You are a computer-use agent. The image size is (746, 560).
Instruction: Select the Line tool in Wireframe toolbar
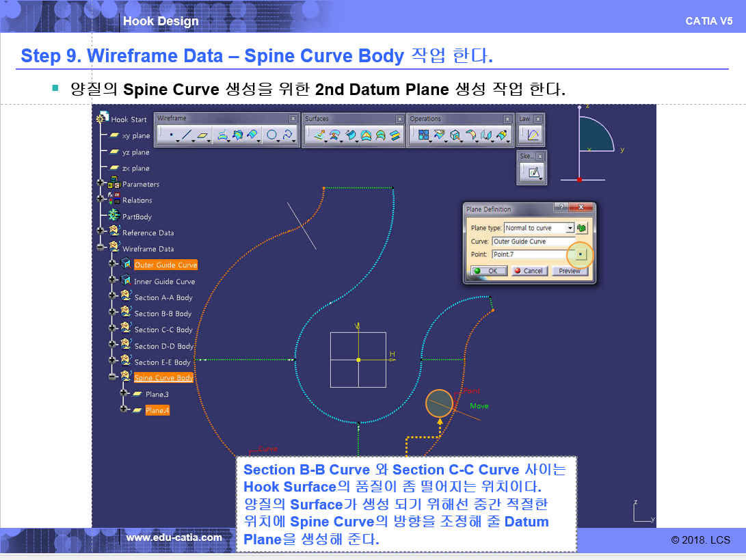[x=186, y=135]
